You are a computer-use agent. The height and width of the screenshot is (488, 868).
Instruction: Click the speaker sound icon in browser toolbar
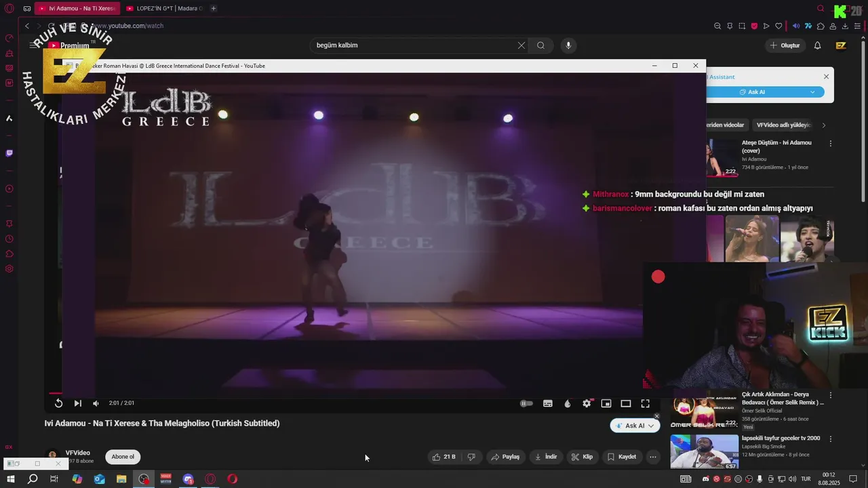click(x=796, y=26)
